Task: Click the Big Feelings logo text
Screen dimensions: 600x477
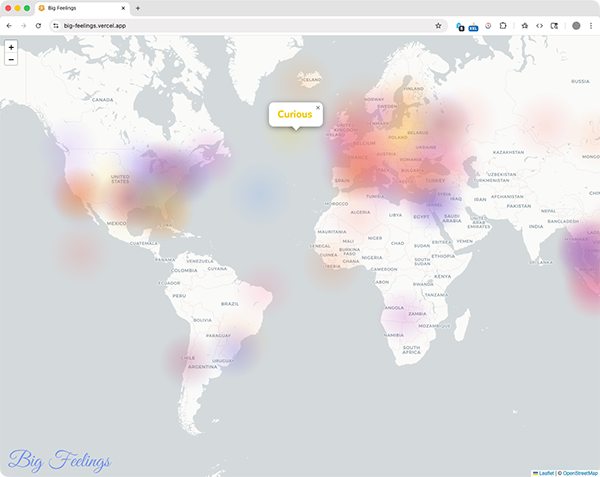Action: (58, 459)
